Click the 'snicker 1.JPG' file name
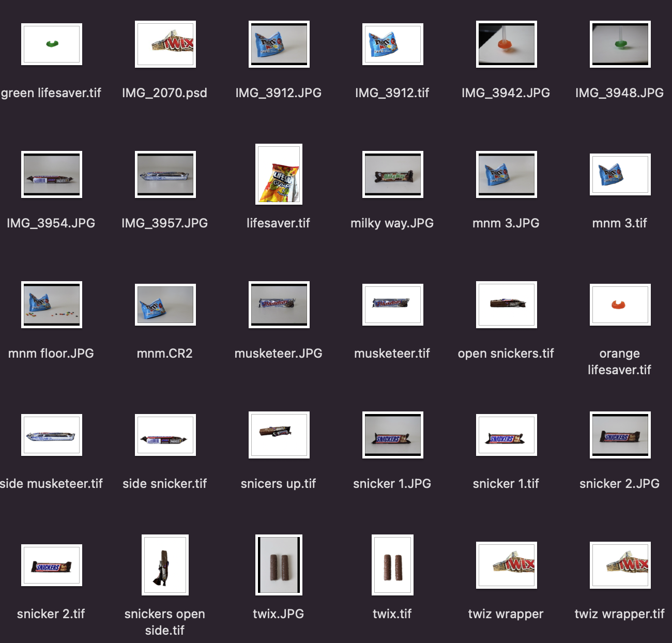 click(392, 484)
